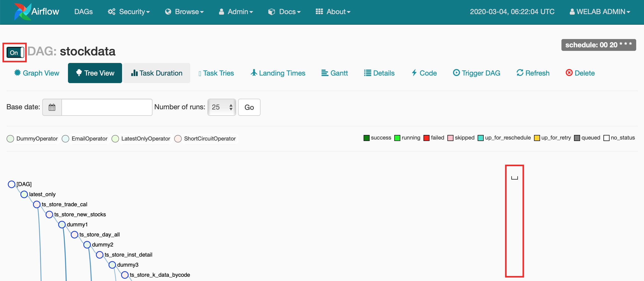644x281 pixels.
Task: Click the failed status red swatch
Action: point(426,138)
